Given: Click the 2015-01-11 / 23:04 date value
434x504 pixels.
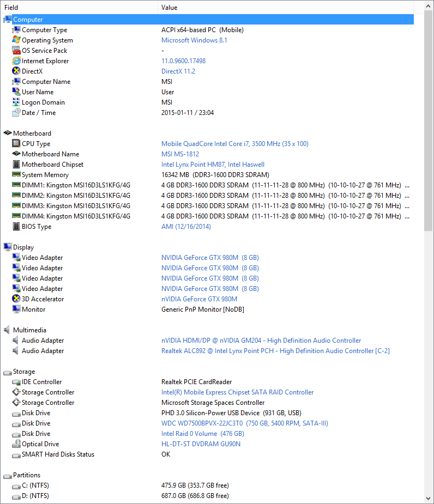Looking at the screenshot, I should pyautogui.click(x=188, y=112).
